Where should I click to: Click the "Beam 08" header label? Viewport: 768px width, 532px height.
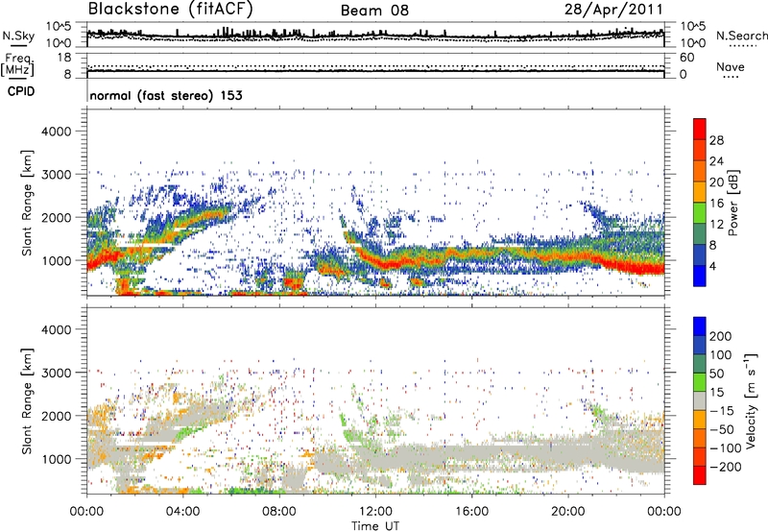pos(374,11)
